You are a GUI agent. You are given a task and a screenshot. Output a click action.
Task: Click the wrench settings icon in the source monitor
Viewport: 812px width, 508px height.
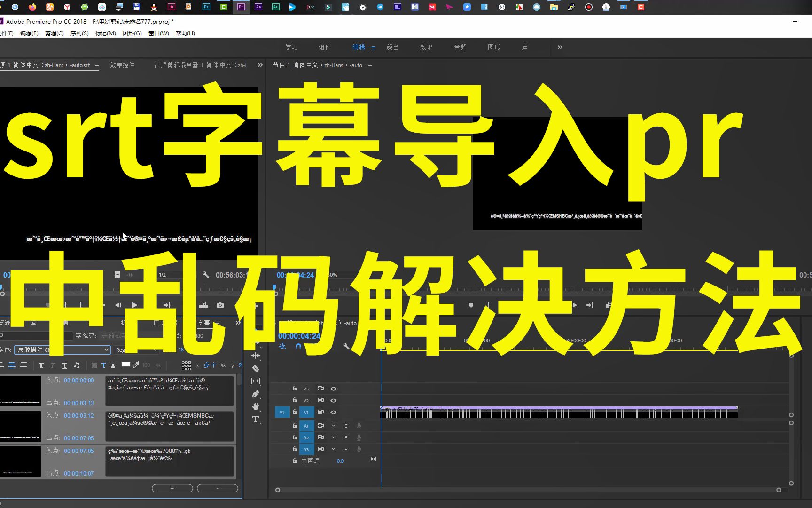point(205,275)
